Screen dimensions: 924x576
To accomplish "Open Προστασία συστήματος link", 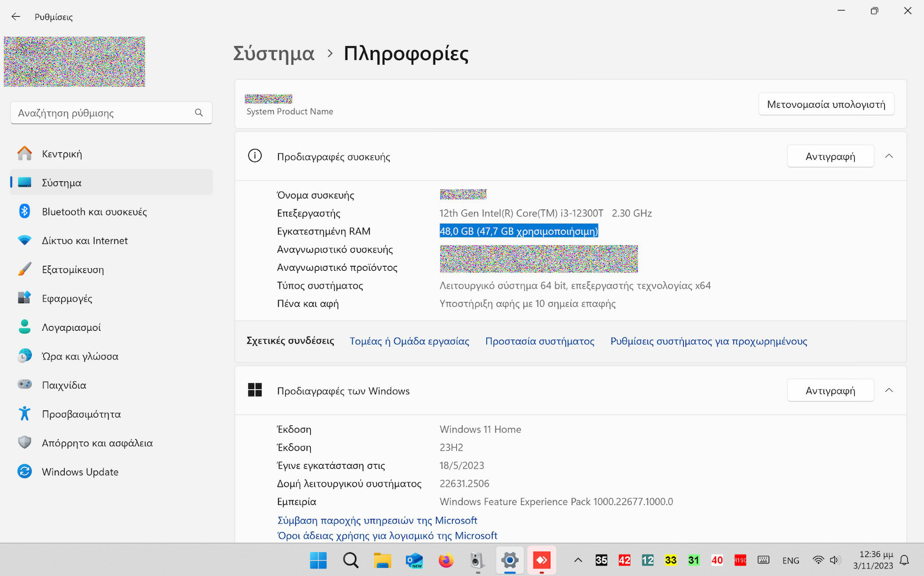I will pos(539,341).
